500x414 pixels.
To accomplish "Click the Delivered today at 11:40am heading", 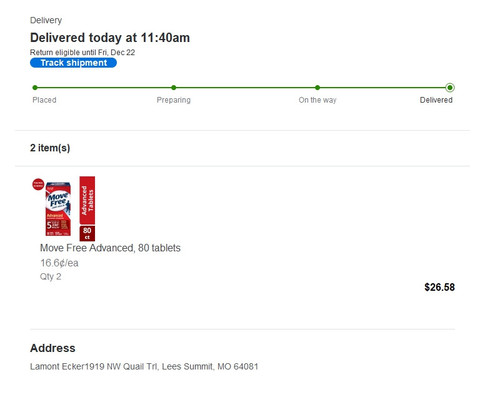I will coord(110,38).
